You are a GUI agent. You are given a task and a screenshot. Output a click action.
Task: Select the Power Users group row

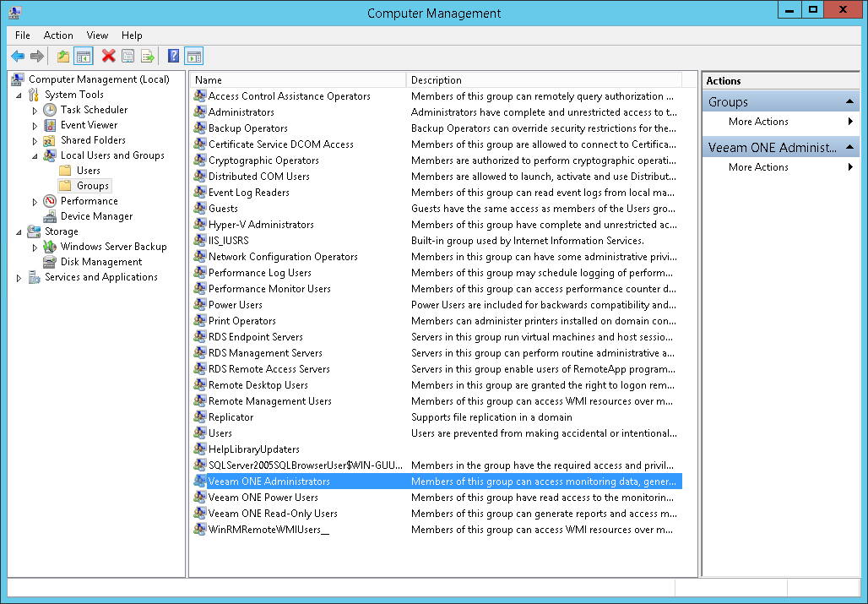point(437,304)
